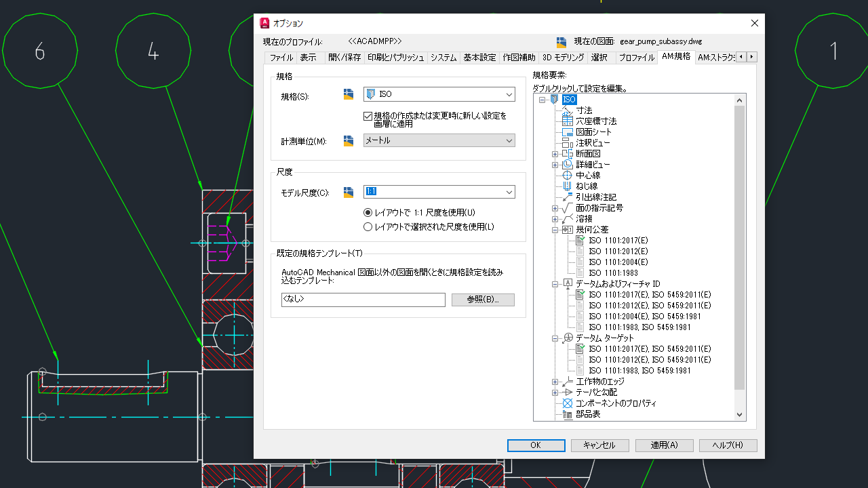Image resolution: width=868 pixels, height=488 pixels.
Task: Select レイアウトで選択された尺度を使用 radio button
Action: (x=368, y=227)
